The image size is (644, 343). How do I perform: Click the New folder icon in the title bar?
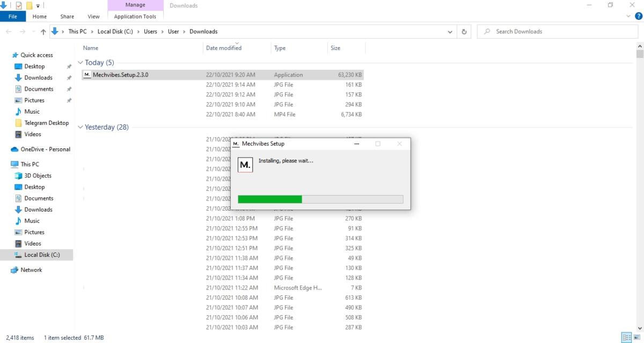click(29, 5)
